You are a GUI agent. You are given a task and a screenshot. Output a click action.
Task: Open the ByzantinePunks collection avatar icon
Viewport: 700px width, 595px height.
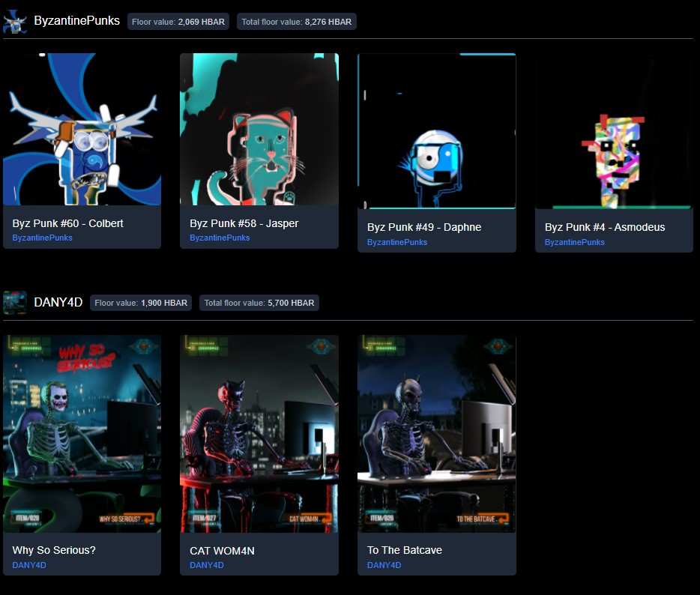coord(15,22)
